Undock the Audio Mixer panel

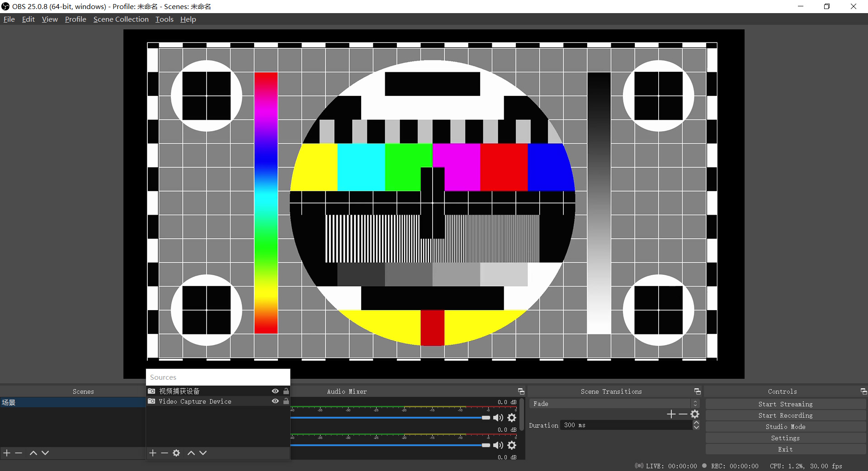click(521, 391)
